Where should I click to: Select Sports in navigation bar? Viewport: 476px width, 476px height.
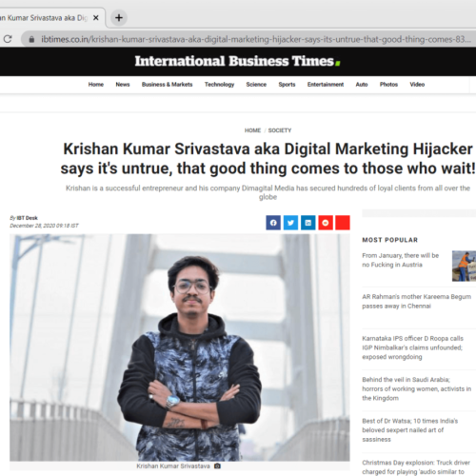point(287,85)
